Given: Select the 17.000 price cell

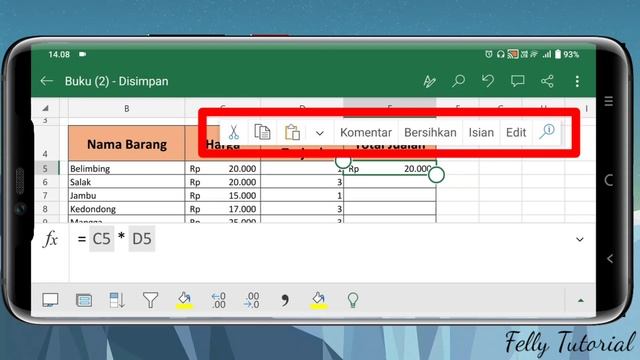Looking at the screenshot, I should (x=223, y=209).
